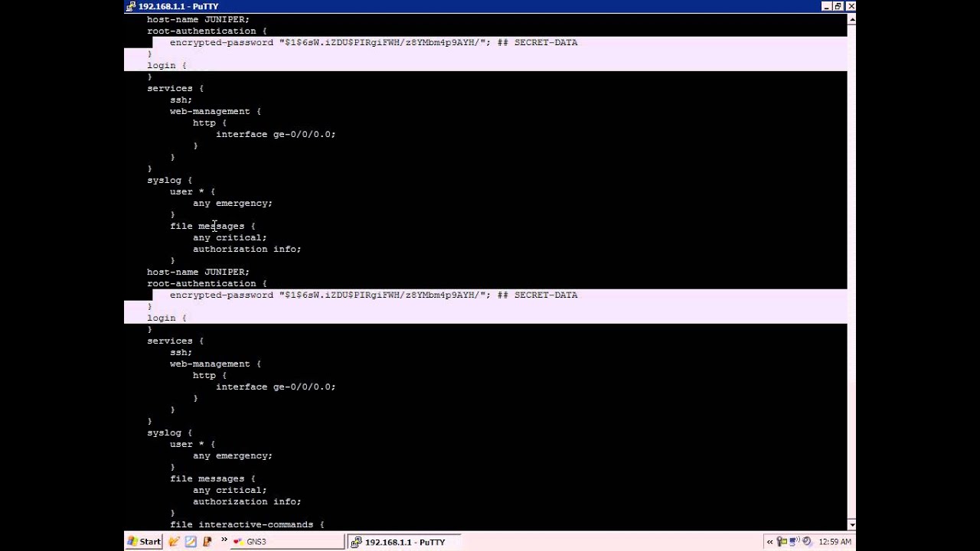The width and height of the screenshot is (980, 551).
Task: Click first 'interface ge-0/0/0.0;' line
Action: click(x=276, y=135)
